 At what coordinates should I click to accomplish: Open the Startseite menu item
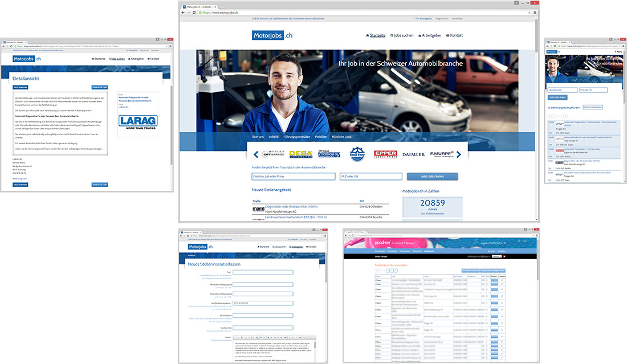(x=376, y=35)
